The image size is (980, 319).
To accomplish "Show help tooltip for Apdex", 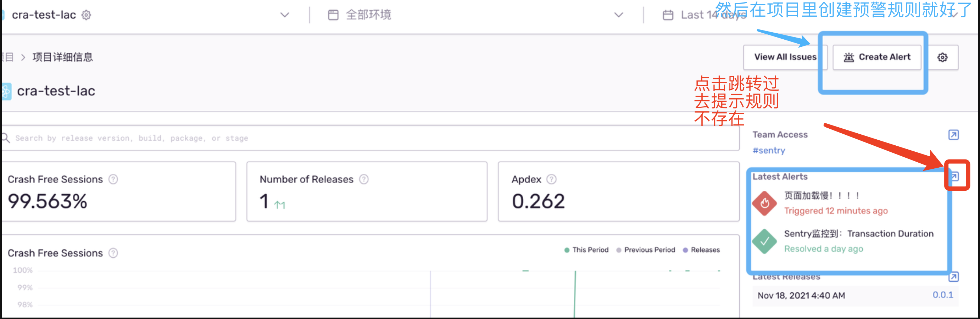I will [x=551, y=179].
